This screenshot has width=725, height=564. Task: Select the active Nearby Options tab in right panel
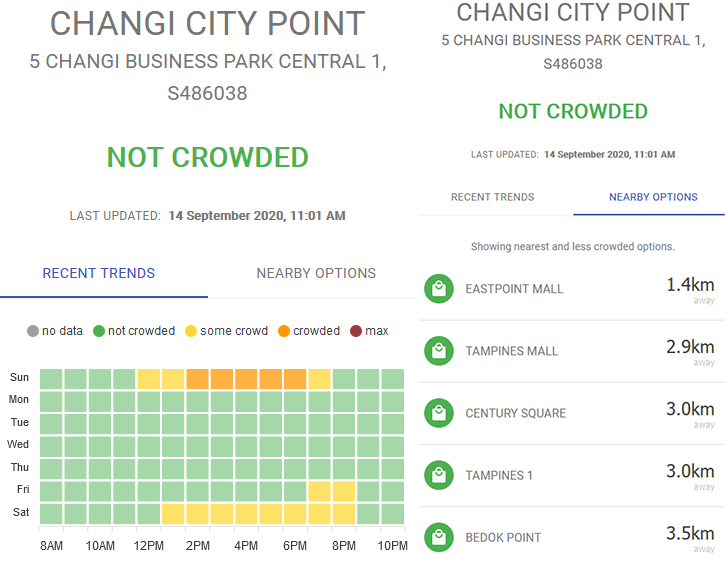pos(653,197)
